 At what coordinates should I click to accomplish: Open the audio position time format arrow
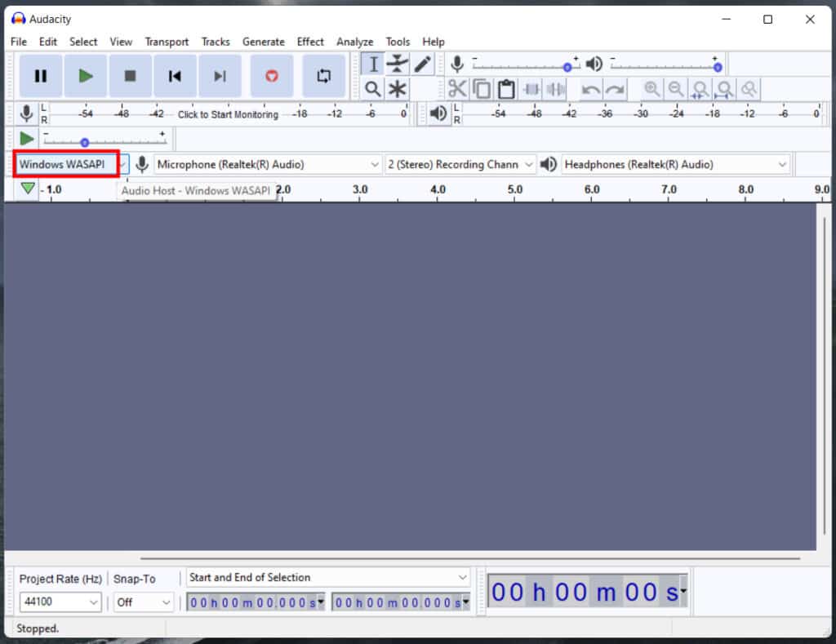(x=683, y=591)
